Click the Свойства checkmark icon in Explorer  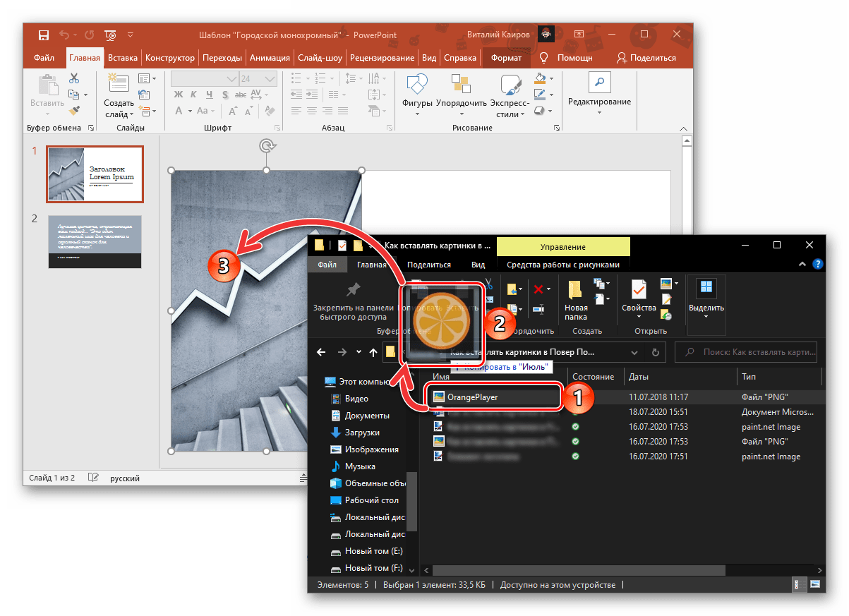coord(639,290)
